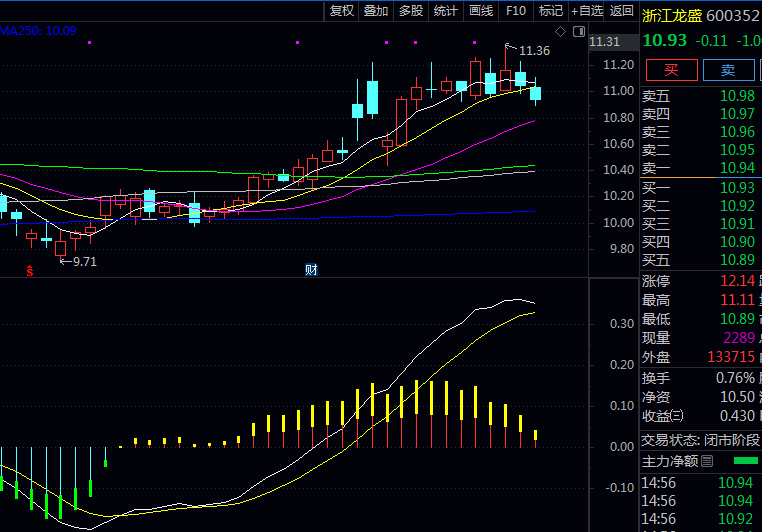Open the 叠加 overlay menu

pos(376,11)
